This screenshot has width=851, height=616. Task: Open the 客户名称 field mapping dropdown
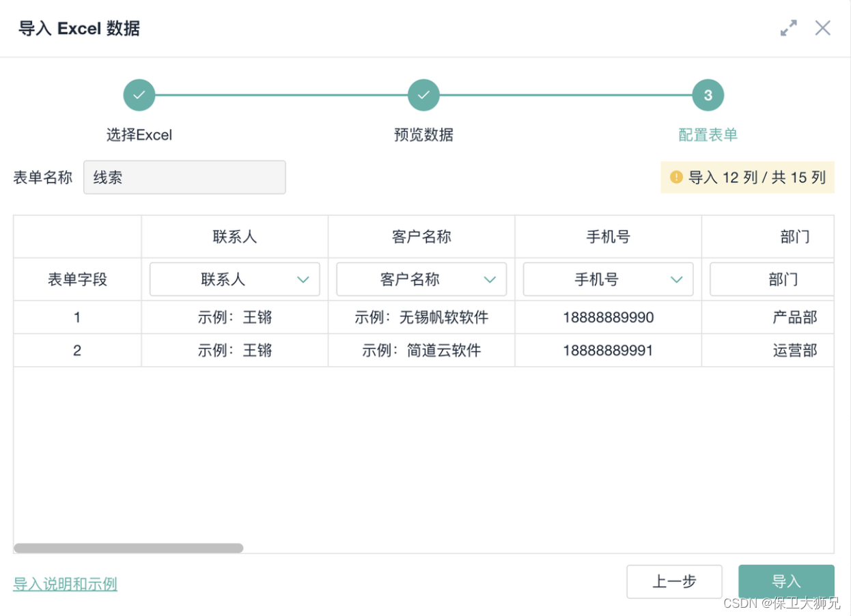coord(421,279)
